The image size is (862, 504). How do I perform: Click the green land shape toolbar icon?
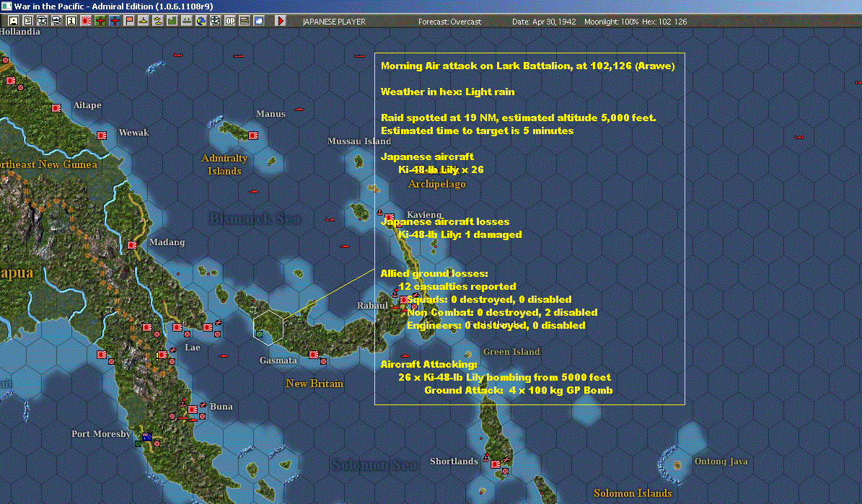click(172, 21)
